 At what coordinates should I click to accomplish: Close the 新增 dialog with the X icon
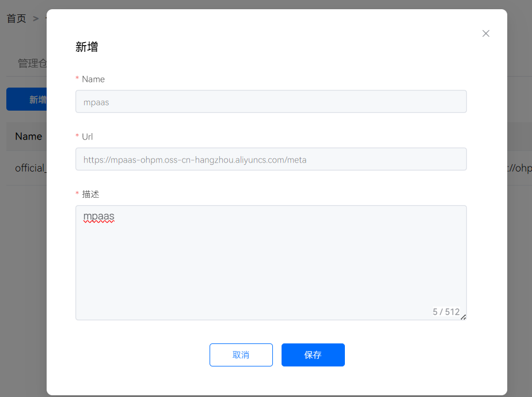pos(485,33)
